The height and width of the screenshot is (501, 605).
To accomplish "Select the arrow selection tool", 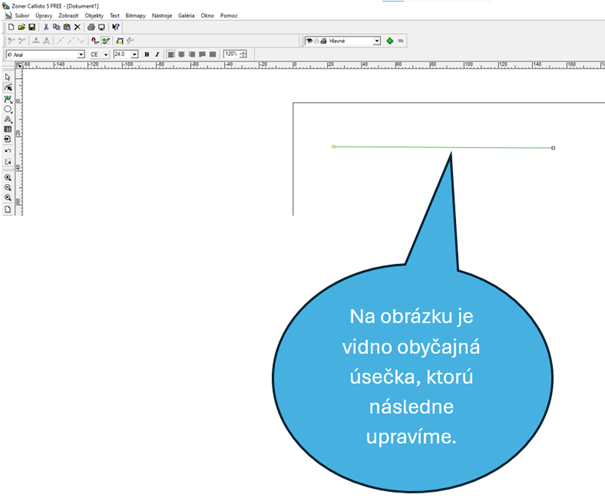I will tap(8, 77).
